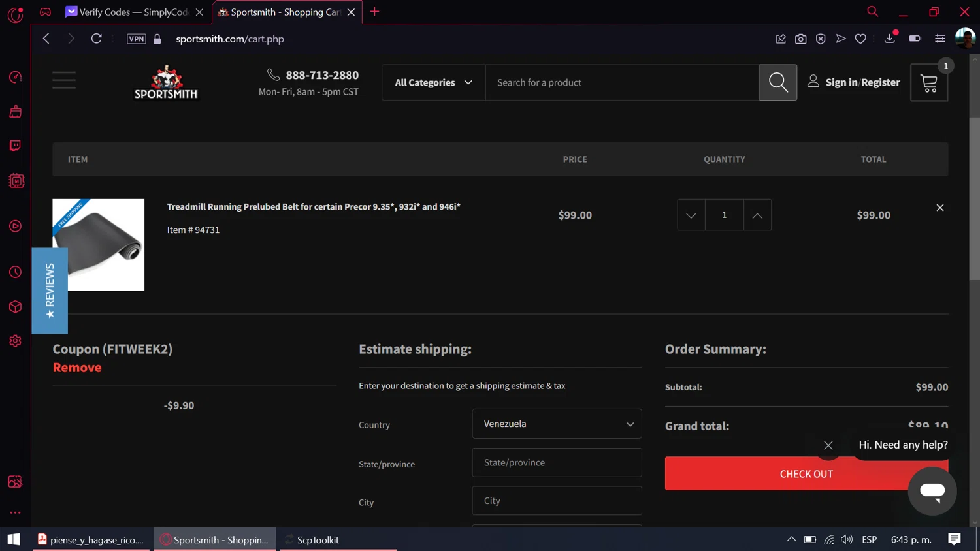The image size is (980, 551).
Task: Open the chat widget button
Action: [x=932, y=491]
